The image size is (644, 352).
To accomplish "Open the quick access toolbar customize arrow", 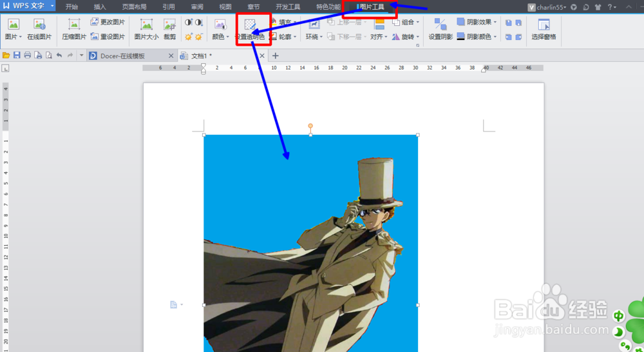I will pos(81,55).
